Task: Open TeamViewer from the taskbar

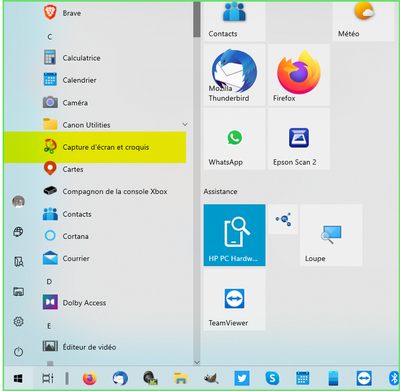Action: pos(364,378)
